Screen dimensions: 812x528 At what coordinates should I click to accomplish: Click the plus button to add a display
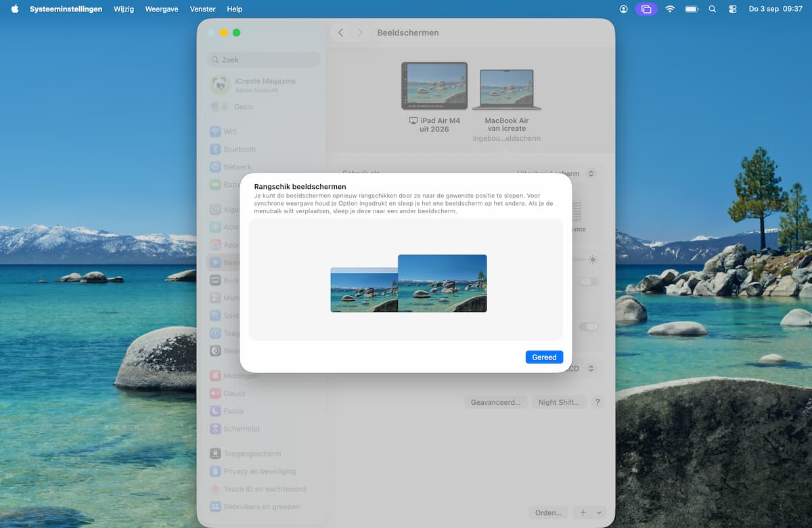(x=583, y=512)
